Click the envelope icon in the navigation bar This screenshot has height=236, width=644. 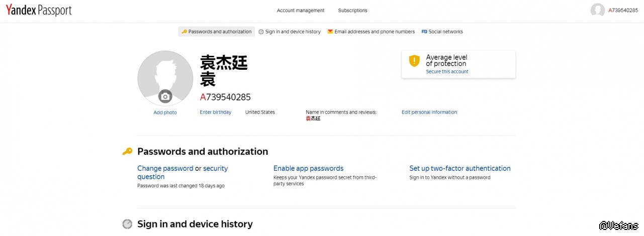pyautogui.click(x=330, y=32)
